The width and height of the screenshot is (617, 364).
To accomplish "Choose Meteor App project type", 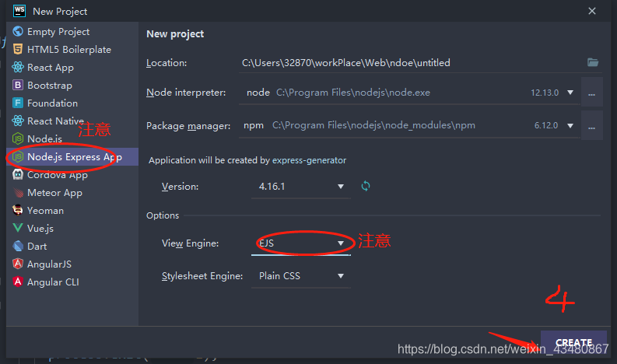I will tap(72, 192).
